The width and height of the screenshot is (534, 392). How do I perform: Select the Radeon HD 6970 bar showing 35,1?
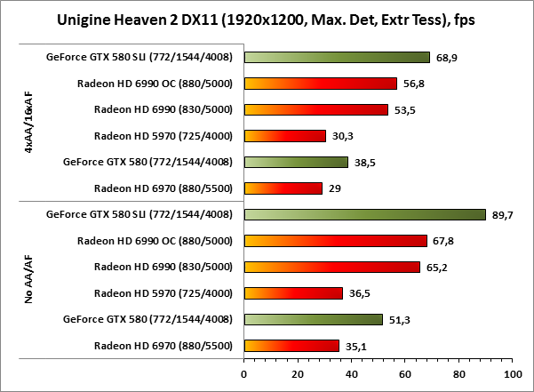click(x=291, y=346)
